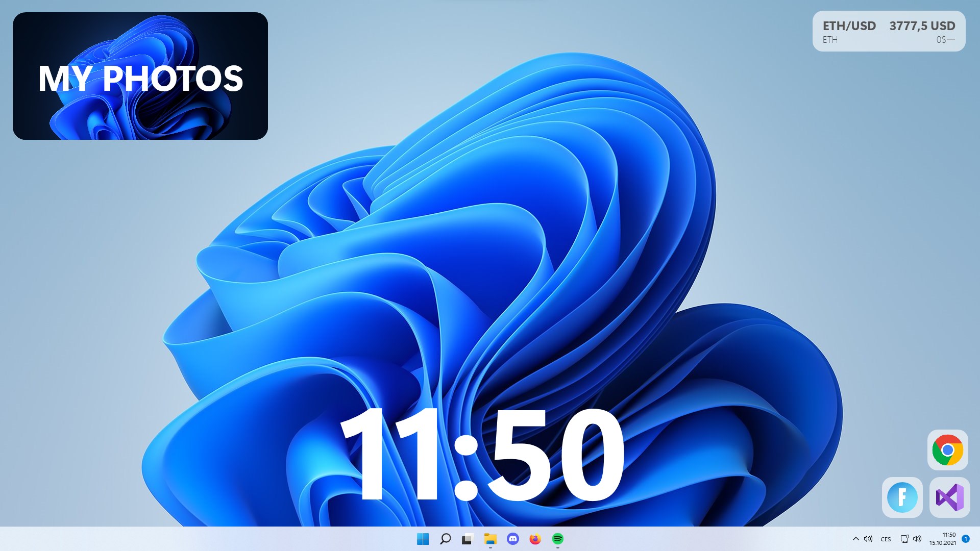Click the ETH/USD price widget
Image resolution: width=980 pixels, height=551 pixels.
[x=889, y=31]
